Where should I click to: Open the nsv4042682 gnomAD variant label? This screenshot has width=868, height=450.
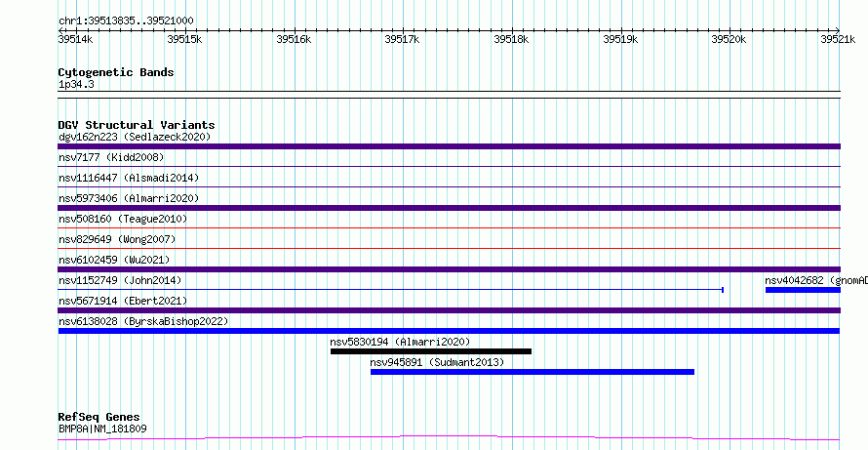[x=816, y=280]
